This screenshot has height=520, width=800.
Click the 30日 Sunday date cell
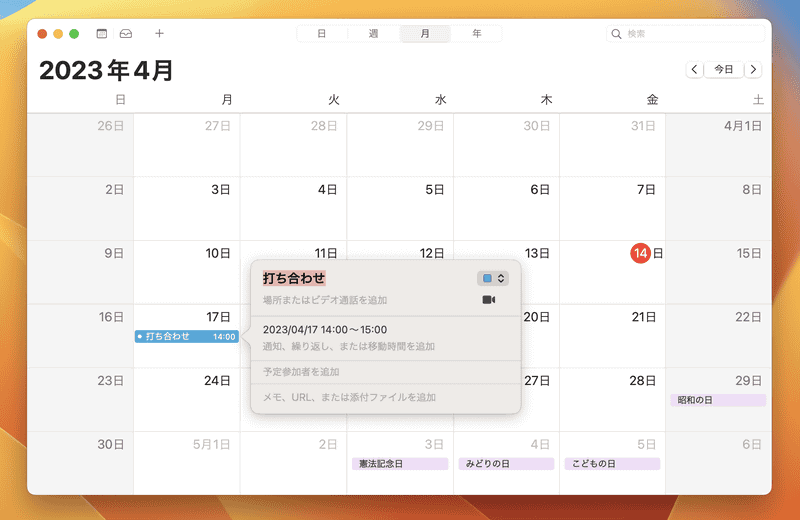(x=81, y=463)
